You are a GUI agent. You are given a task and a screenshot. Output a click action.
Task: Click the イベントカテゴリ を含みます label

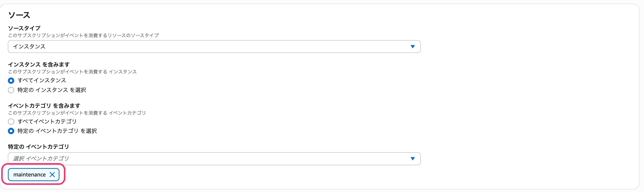coord(44,105)
